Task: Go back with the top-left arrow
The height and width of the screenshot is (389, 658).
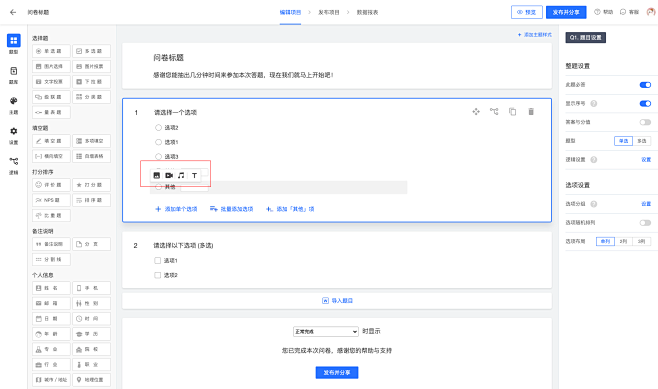Action: [x=13, y=12]
